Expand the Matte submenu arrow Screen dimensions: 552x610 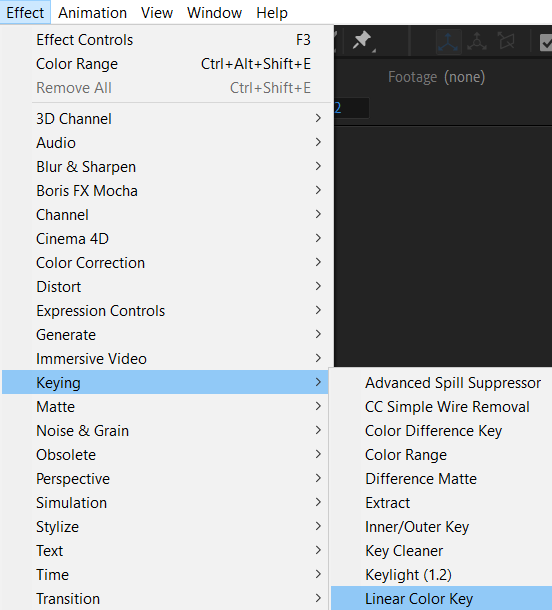pos(318,407)
